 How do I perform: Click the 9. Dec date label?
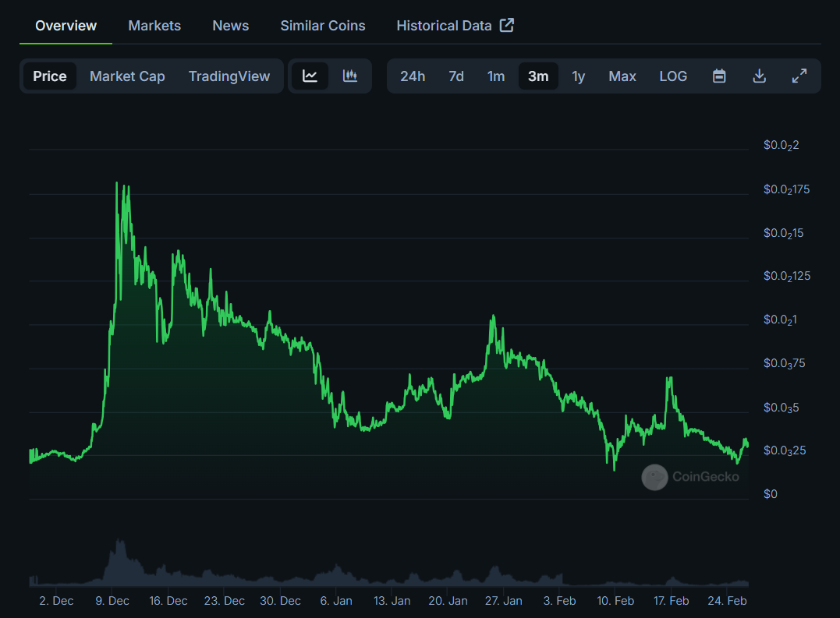pos(112,601)
